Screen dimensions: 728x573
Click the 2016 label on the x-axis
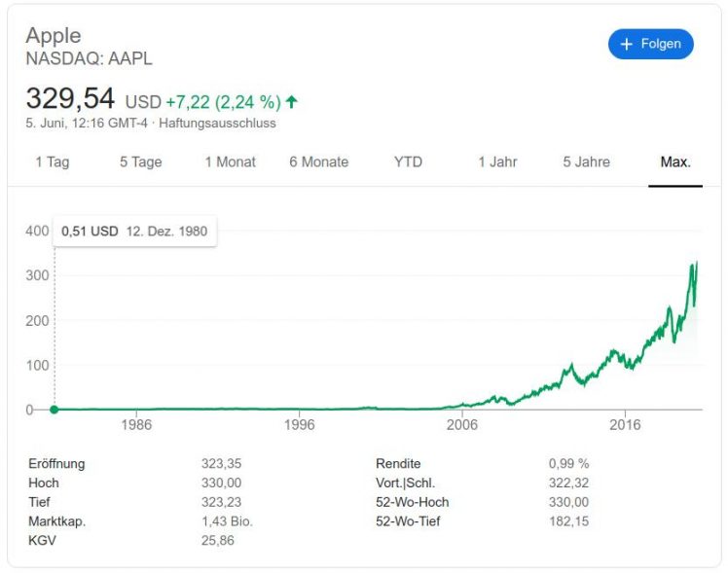(x=625, y=425)
